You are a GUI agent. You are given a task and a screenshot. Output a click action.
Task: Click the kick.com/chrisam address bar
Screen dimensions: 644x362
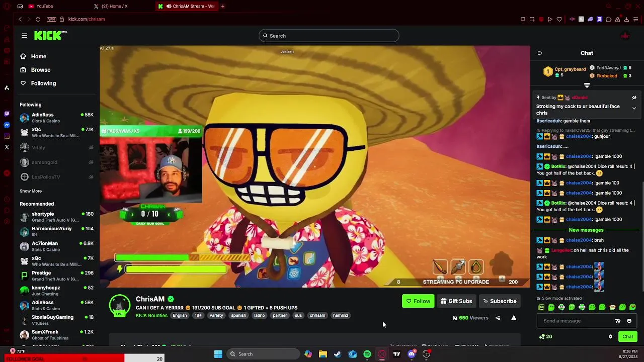87,19
